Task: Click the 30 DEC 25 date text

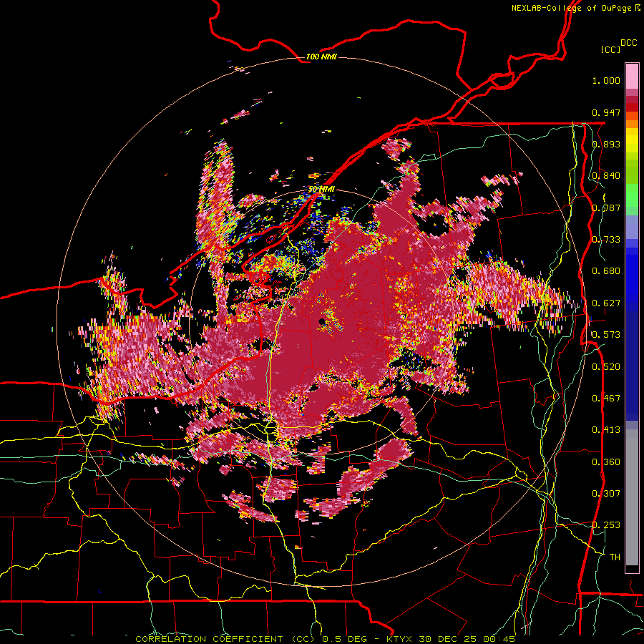Action: pyautogui.click(x=448, y=639)
